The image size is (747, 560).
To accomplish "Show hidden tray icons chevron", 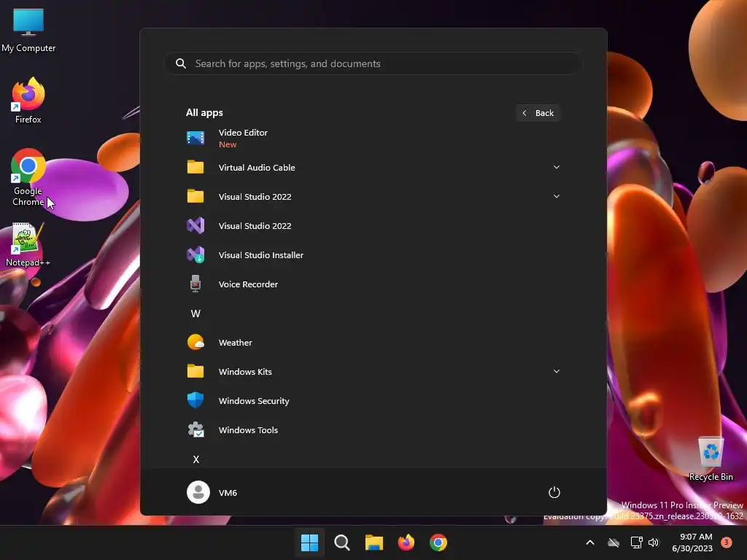I will [x=589, y=542].
